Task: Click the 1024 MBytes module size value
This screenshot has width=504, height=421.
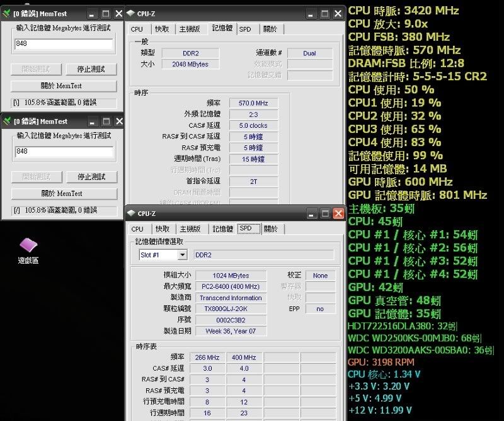Action: pos(231,276)
